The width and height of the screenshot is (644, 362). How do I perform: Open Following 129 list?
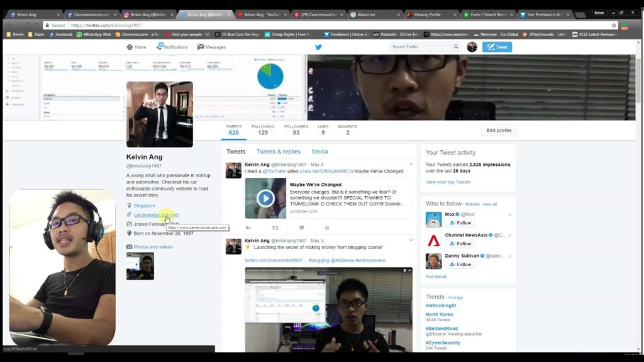[x=263, y=129]
